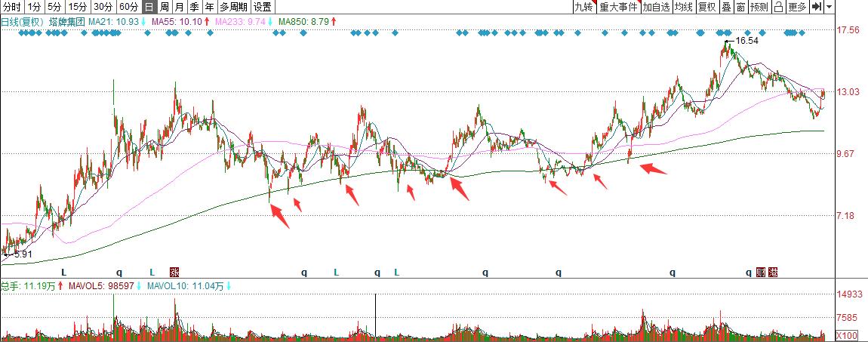Toggle the 预测 forecast button
This screenshot has height=342, width=868.
pos(759,8)
